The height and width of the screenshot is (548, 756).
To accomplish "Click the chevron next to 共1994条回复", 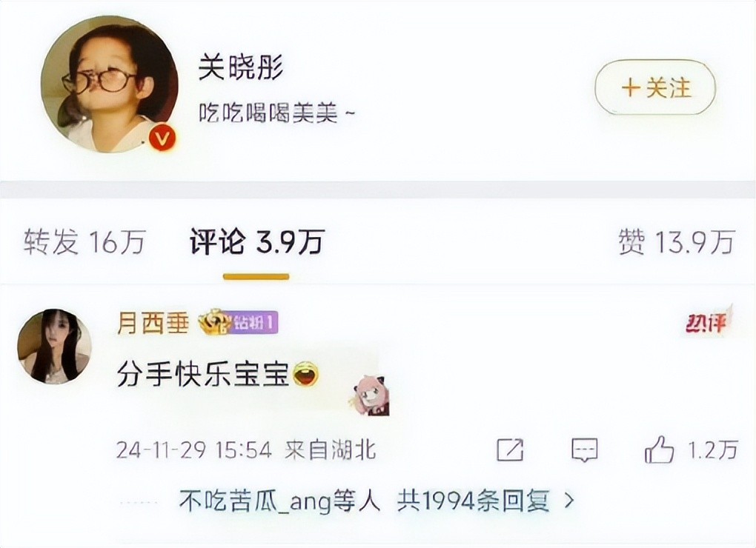I will pos(569,502).
